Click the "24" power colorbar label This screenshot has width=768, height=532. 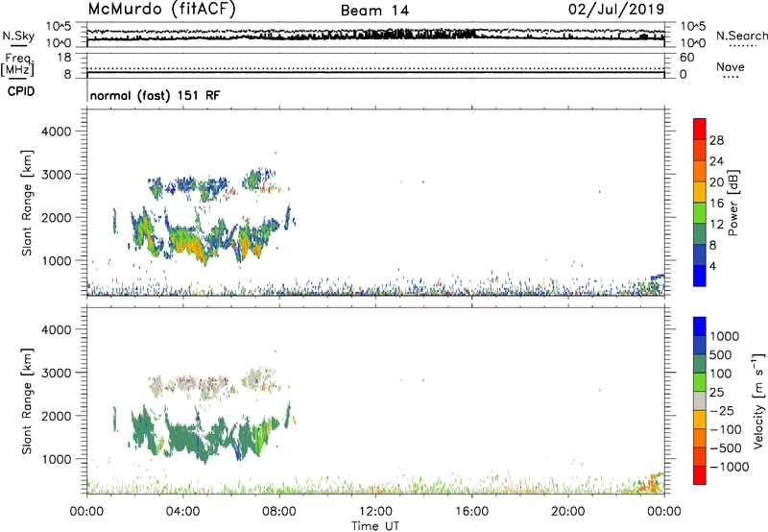click(716, 161)
